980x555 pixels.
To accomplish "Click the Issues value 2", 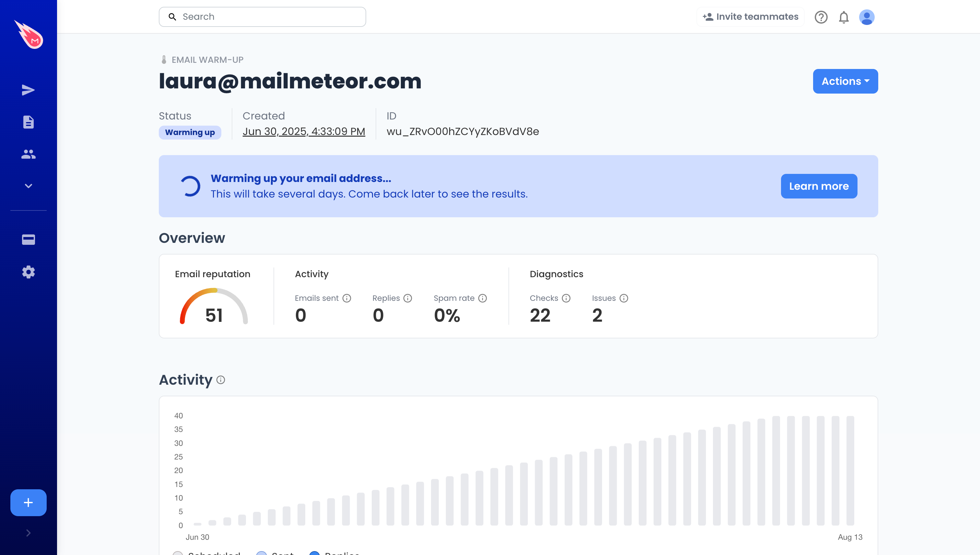I will click(597, 315).
